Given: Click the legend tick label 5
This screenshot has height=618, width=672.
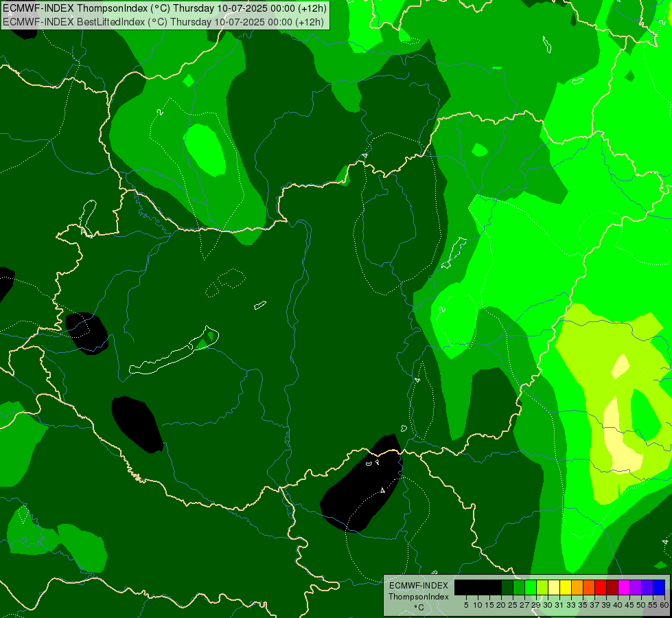Looking at the screenshot, I should pos(466,605).
